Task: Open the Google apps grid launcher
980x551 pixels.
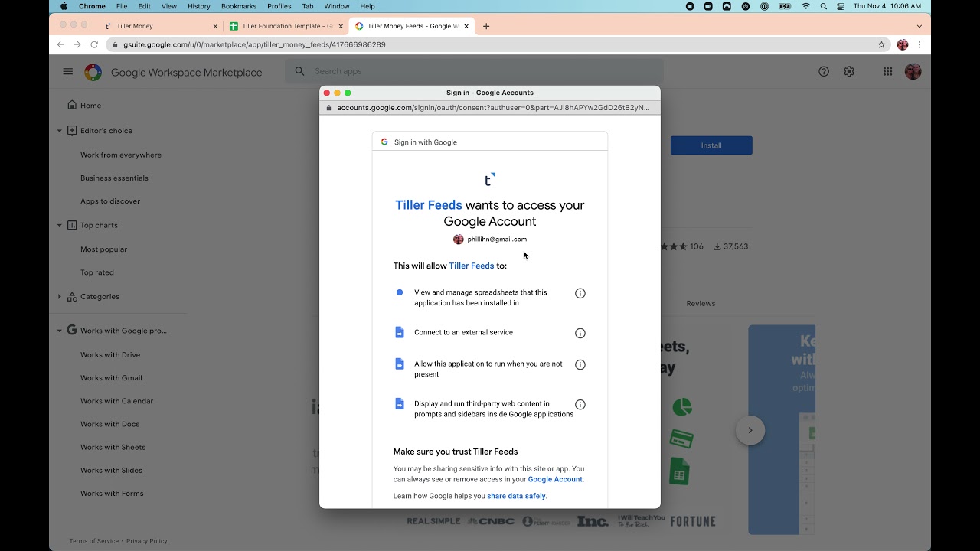Action: pyautogui.click(x=888, y=71)
